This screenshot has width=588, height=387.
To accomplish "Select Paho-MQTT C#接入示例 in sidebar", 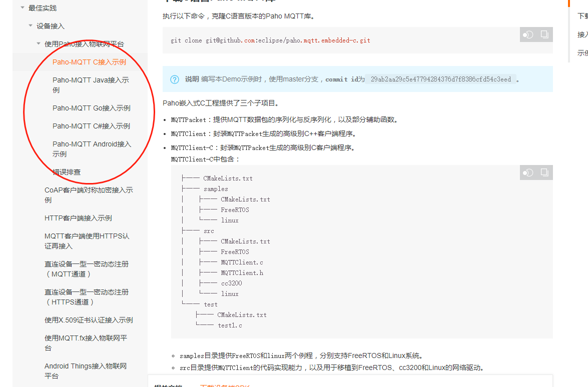I will pyautogui.click(x=91, y=126).
